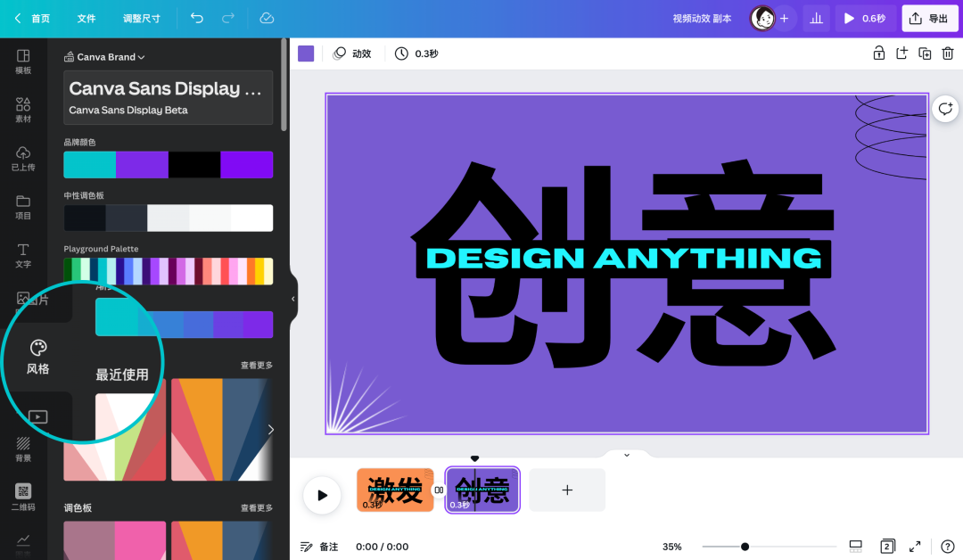The width and height of the screenshot is (963, 560).
Task: Go back to 首页 home
Action: pyautogui.click(x=32, y=19)
